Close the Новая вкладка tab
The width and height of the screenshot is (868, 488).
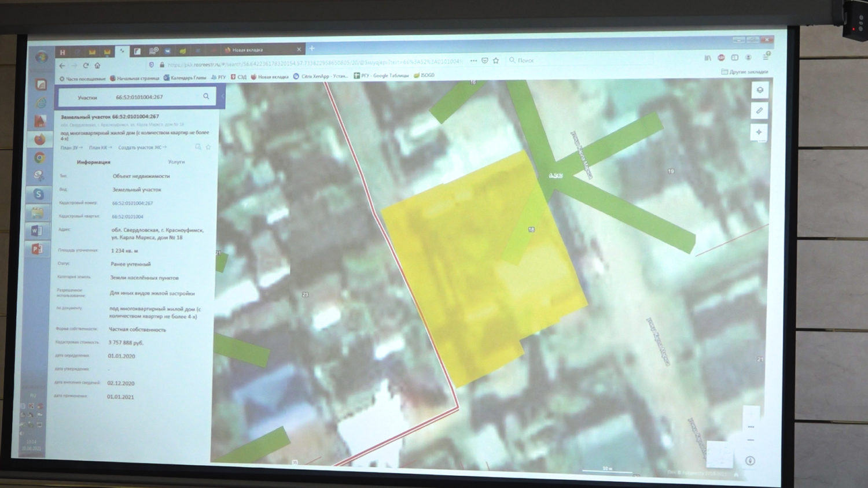299,49
